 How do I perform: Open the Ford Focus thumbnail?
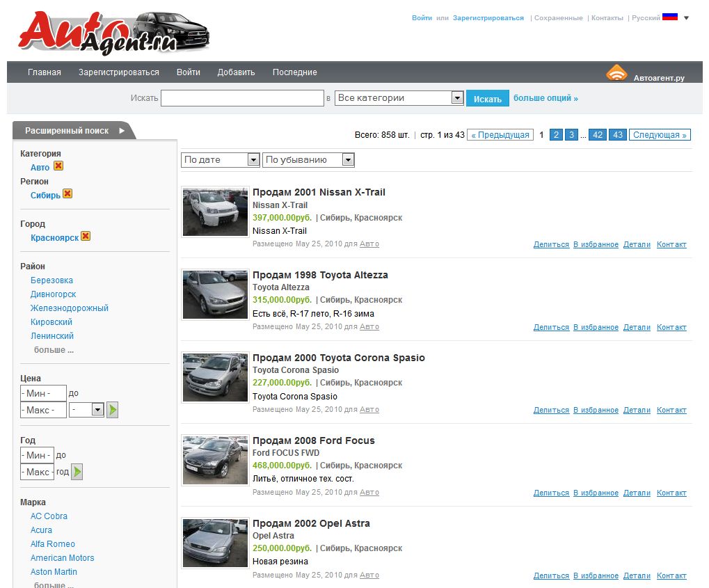click(x=215, y=460)
